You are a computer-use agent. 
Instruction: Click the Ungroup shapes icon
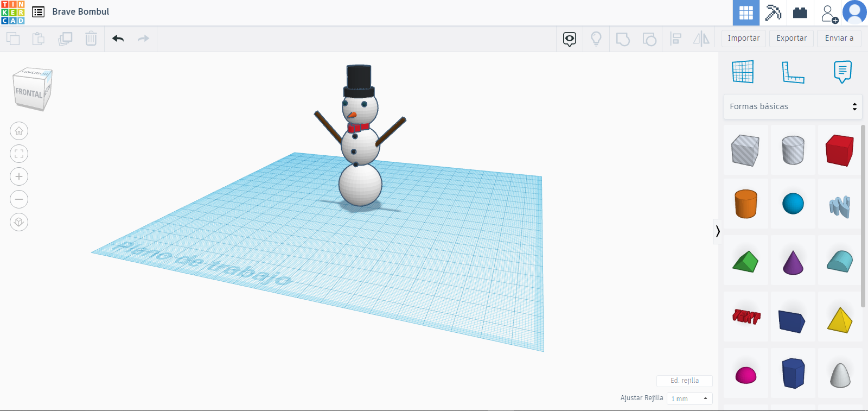click(649, 39)
